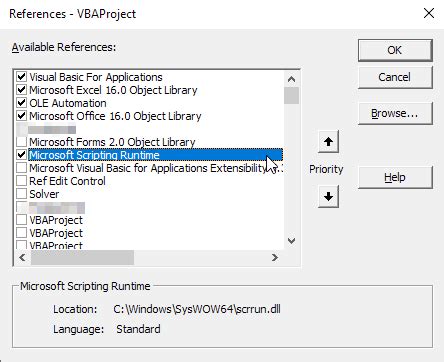
Task: Click the Cancel button
Action: tap(395, 77)
